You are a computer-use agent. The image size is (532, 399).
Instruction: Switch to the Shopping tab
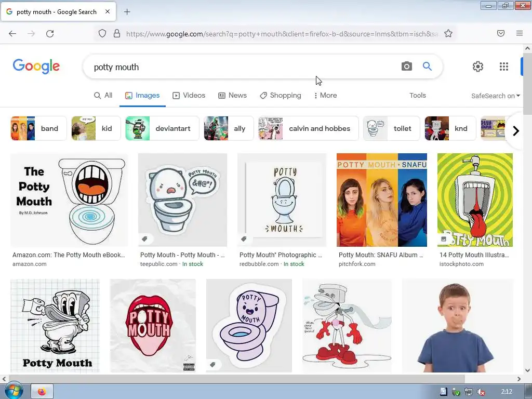[x=280, y=96]
